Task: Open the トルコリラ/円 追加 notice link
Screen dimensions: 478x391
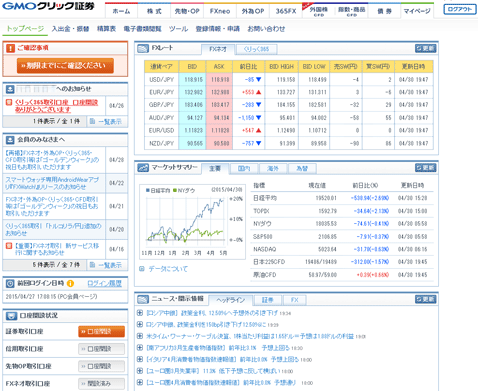Action: [x=53, y=229]
